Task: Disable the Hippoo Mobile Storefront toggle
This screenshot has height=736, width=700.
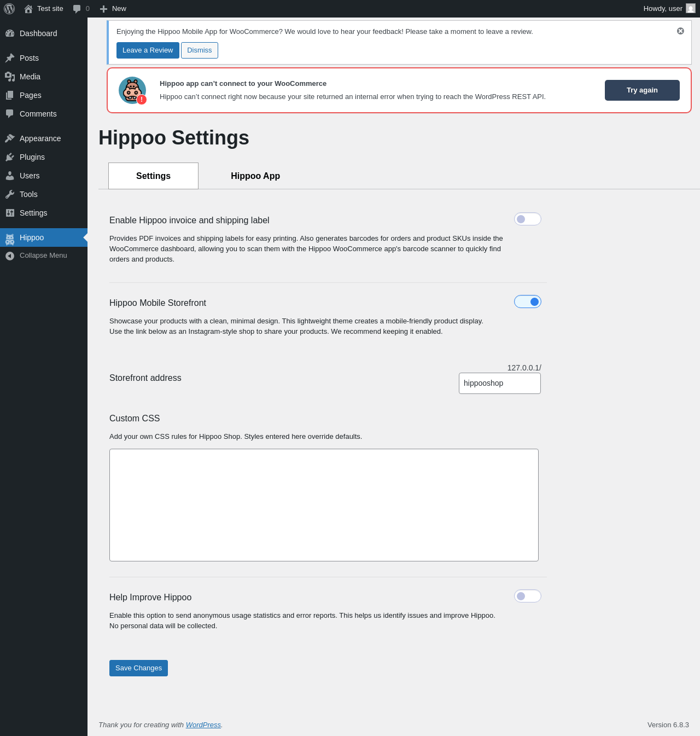Action: point(528,302)
